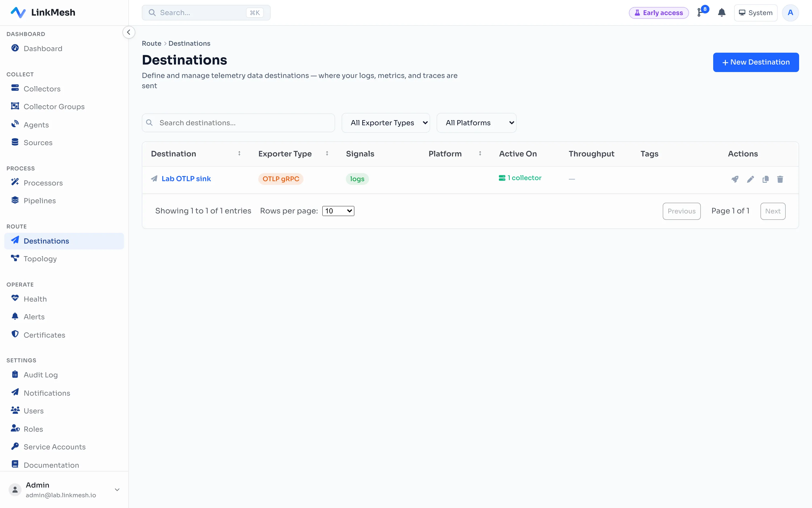The height and width of the screenshot is (508, 812).
Task: Expand the Admin account menu chevron
Action: coord(117,490)
